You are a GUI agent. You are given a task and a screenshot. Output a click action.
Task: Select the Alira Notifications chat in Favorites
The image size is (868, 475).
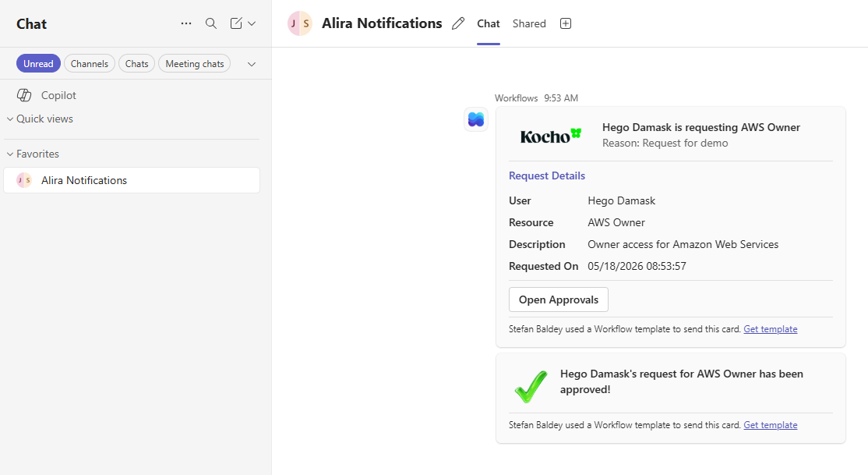[132, 180]
